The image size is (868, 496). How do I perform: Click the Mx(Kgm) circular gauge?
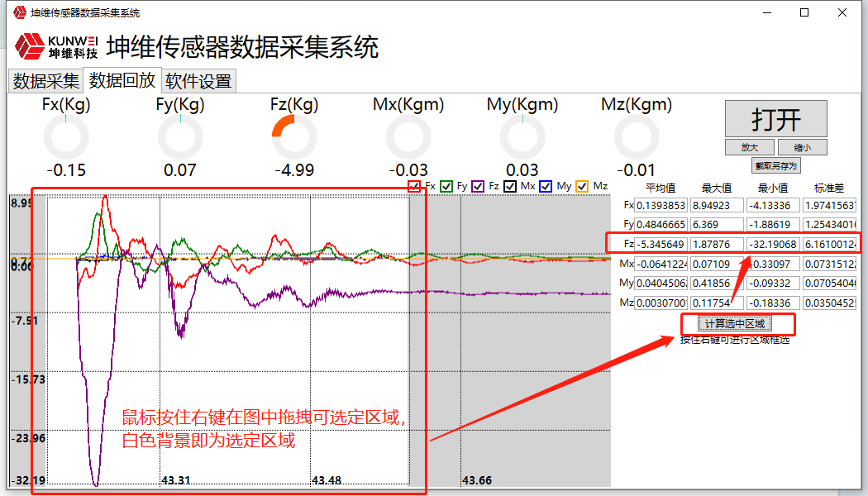[408, 137]
